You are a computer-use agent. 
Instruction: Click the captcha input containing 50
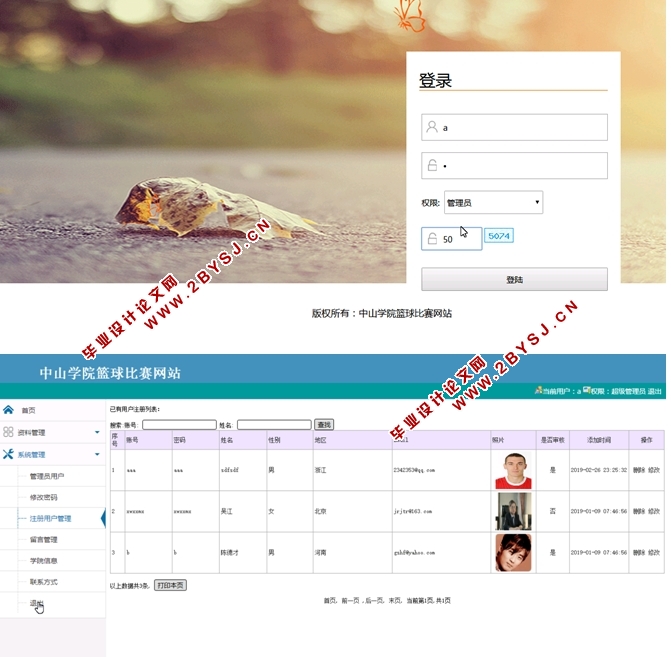452,239
